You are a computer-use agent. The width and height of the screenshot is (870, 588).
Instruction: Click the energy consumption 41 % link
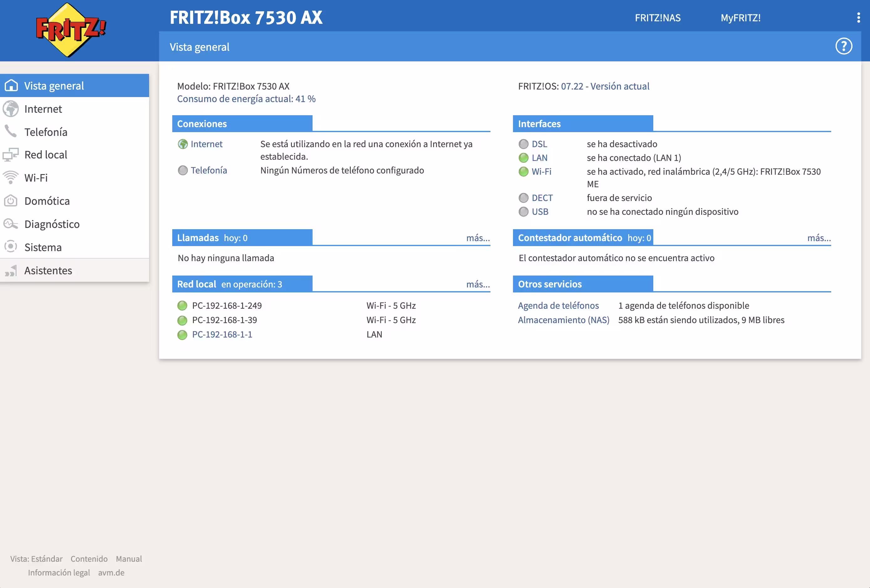click(246, 99)
